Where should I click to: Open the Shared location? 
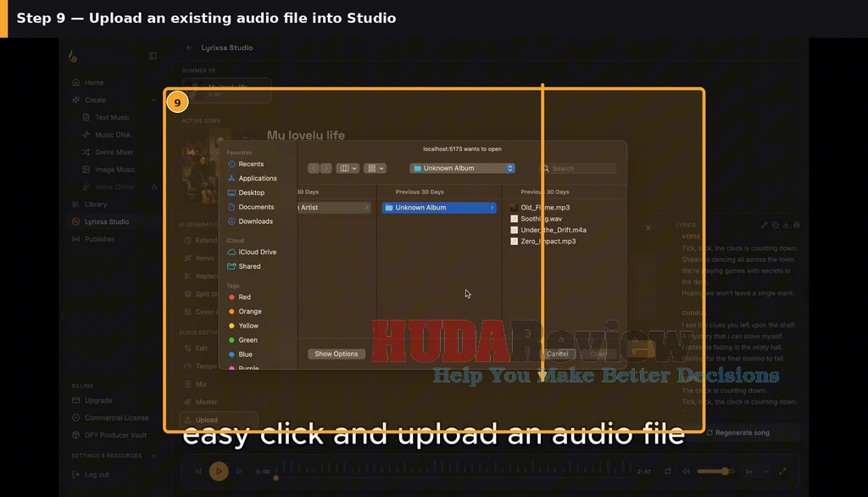point(244,266)
